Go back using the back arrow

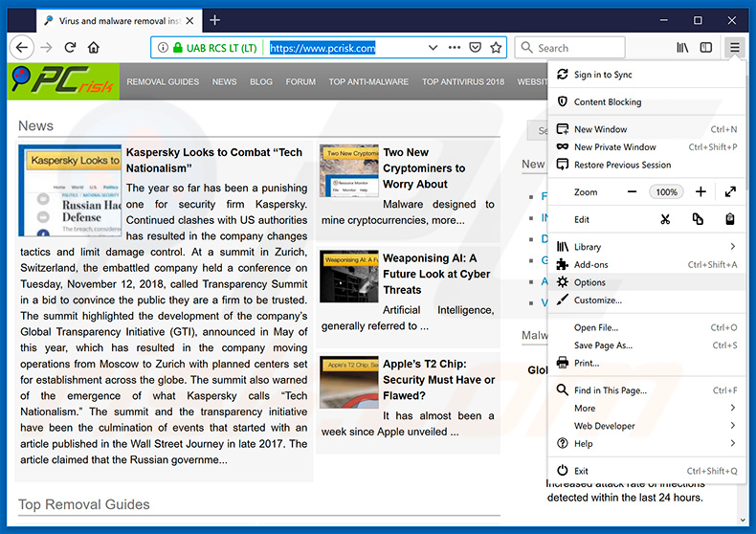coord(22,47)
